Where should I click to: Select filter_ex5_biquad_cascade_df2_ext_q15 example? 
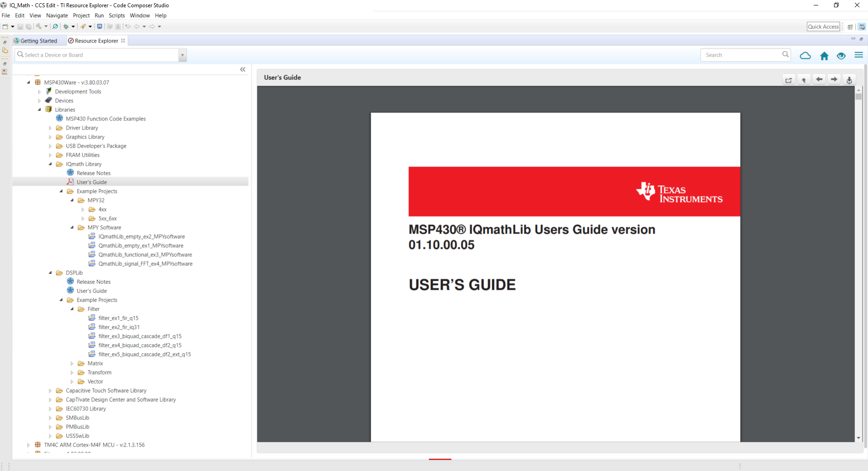pos(145,354)
